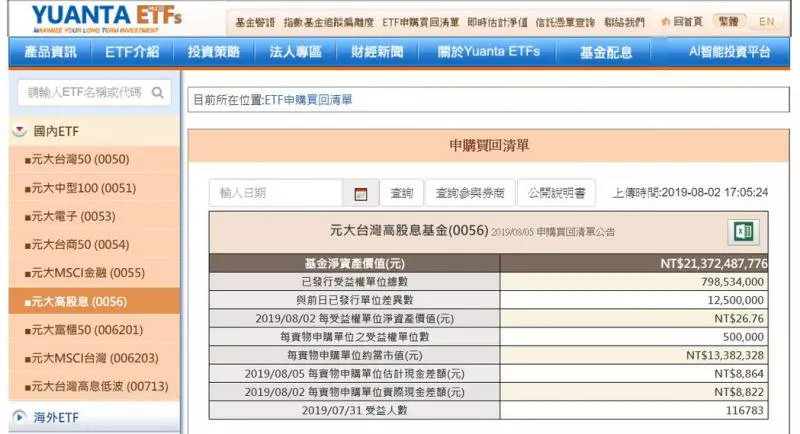Open the AI智能投資平台 menu
The height and width of the screenshot is (434, 800).
[729, 52]
